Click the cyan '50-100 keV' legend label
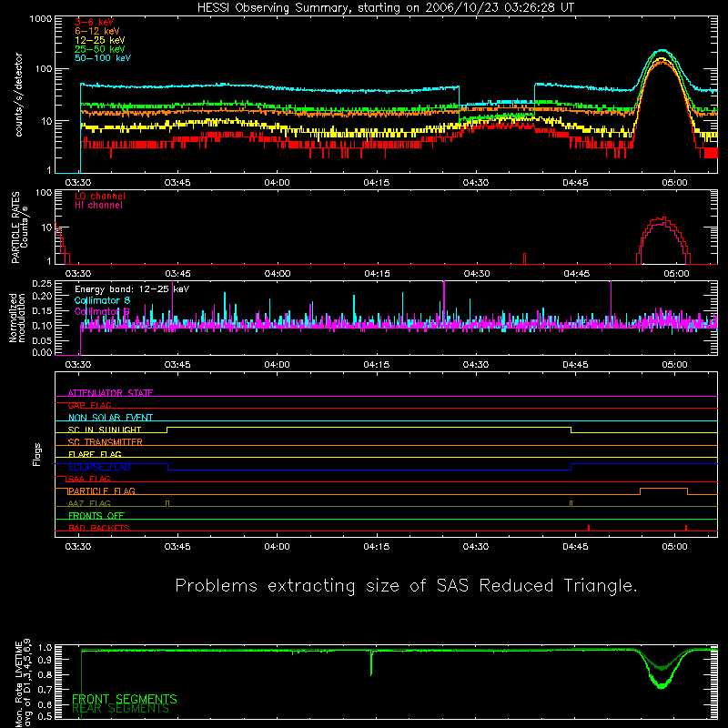 click(103, 58)
